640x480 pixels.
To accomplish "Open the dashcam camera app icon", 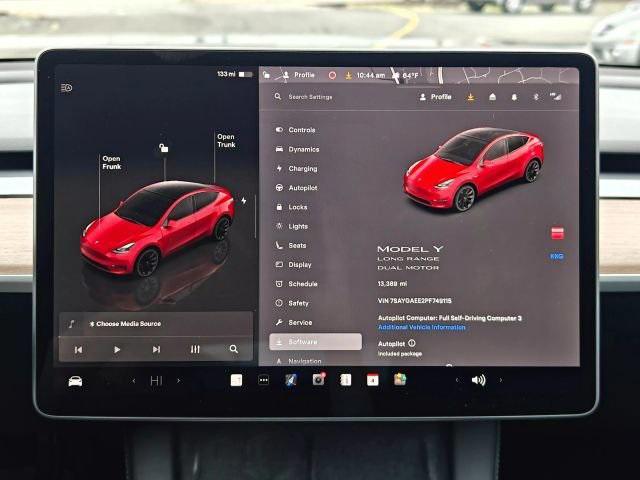I will point(319,380).
